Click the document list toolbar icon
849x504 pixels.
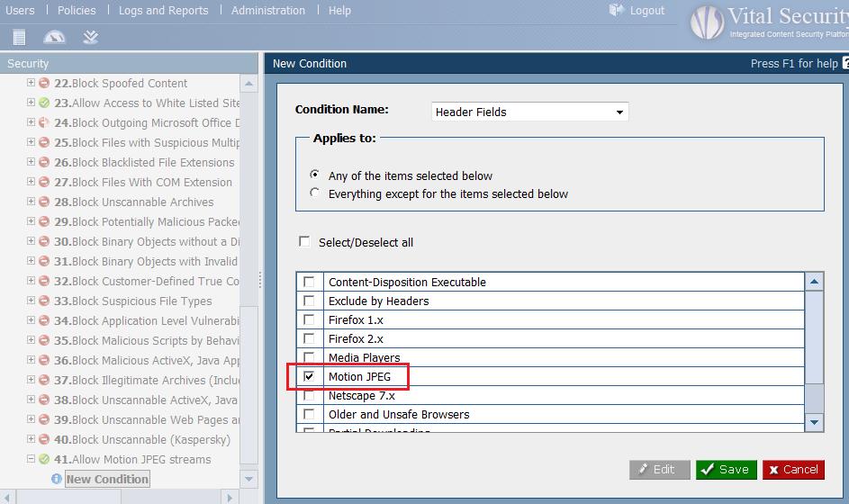coord(19,37)
